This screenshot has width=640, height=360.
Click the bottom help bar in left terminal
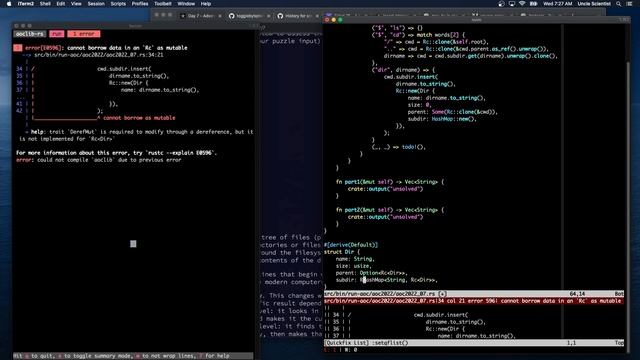(133, 356)
